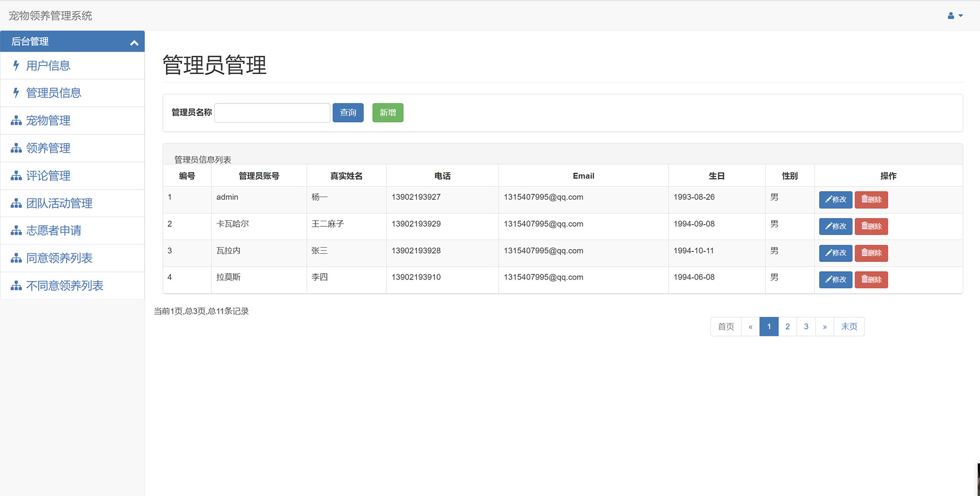
Task: Click the lightning icon beside 用户信息
Action: [x=16, y=65]
